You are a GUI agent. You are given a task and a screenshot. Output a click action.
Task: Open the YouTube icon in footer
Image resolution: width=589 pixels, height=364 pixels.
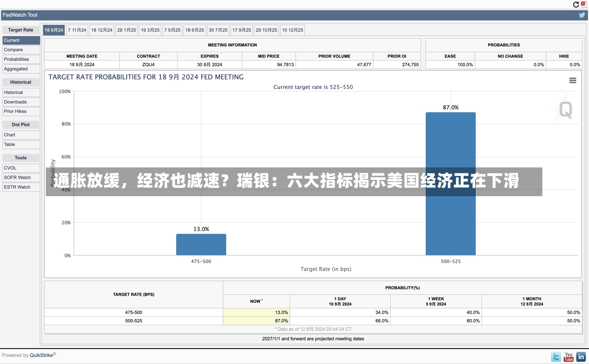pyautogui.click(x=569, y=357)
